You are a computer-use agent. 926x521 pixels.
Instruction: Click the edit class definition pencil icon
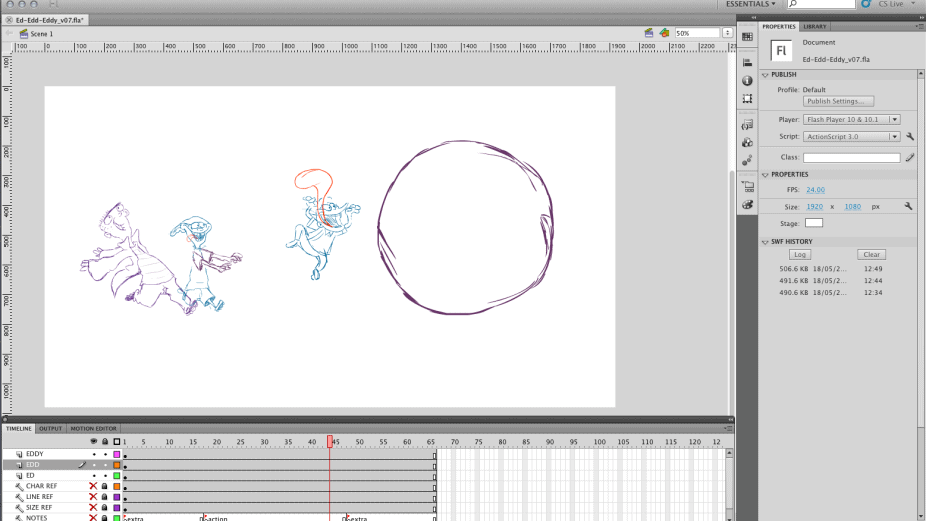[x=910, y=157]
